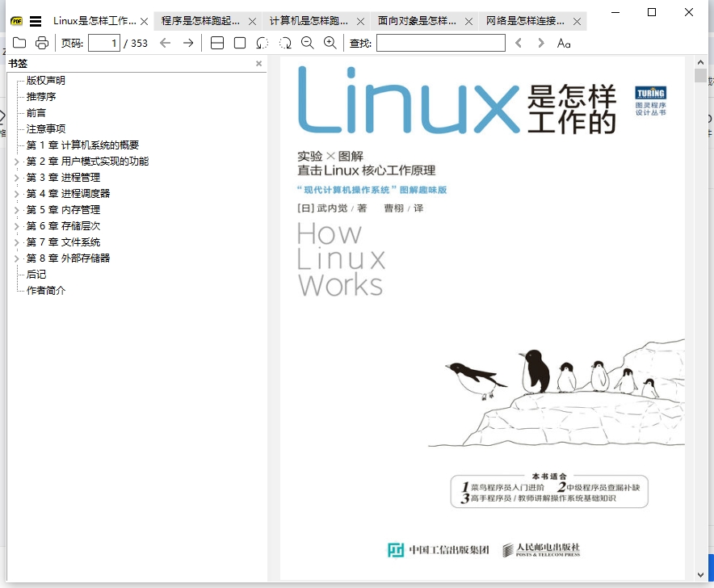This screenshot has height=588, width=714.
Task: Open bookmark 注意事项
Action: (45, 129)
